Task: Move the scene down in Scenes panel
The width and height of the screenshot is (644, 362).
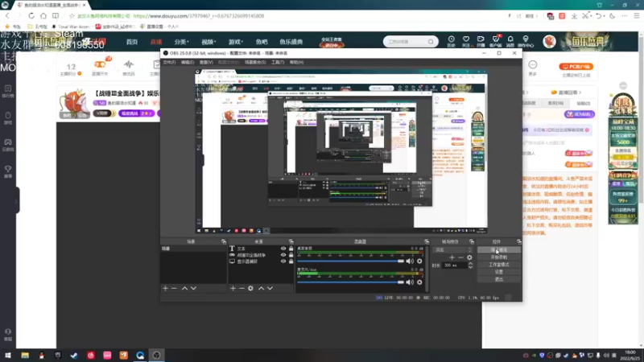Action: pyautogui.click(x=193, y=289)
